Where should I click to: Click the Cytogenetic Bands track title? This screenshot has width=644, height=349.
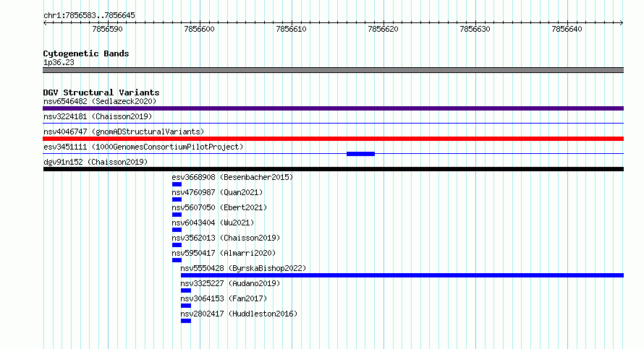click(x=86, y=53)
